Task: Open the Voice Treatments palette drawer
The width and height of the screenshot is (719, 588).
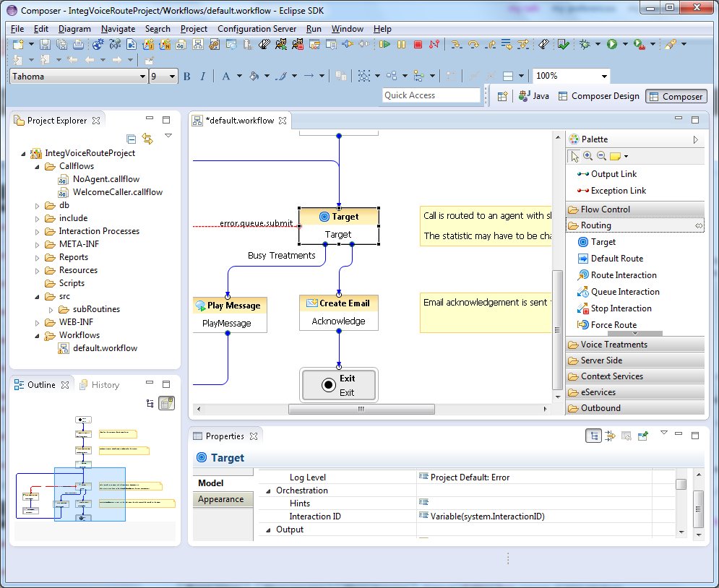Action: pos(635,345)
